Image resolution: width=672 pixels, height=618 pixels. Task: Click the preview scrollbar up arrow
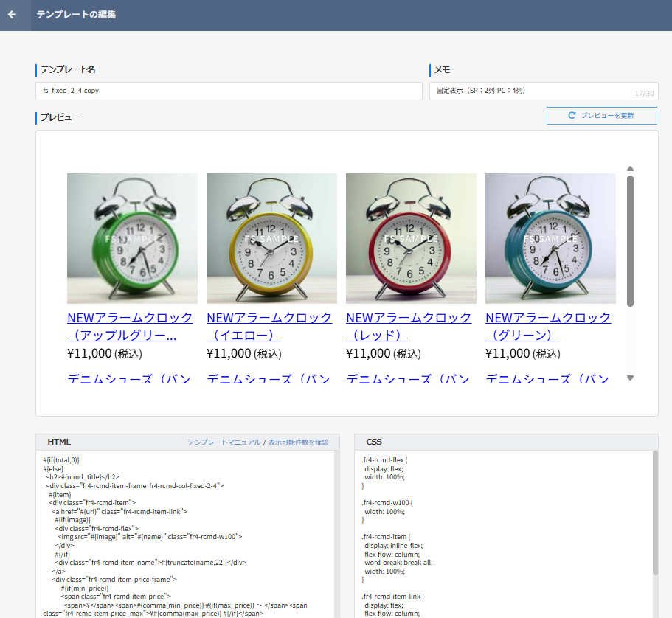tap(630, 169)
